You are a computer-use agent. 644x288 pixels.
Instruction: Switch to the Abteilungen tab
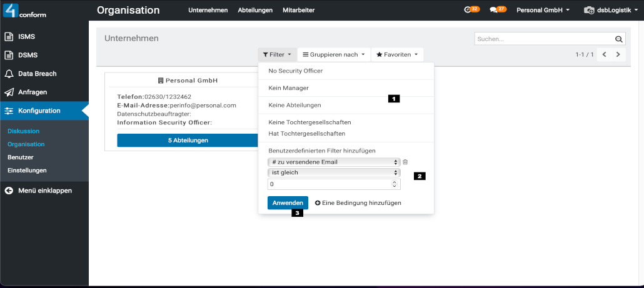point(255,11)
